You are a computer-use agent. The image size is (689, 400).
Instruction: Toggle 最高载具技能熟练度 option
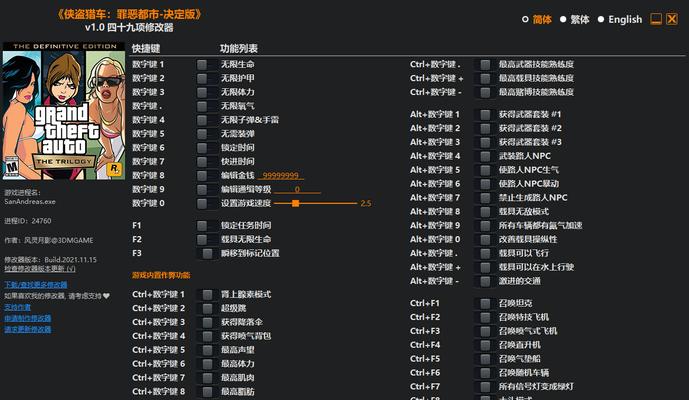pyautogui.click(x=485, y=78)
